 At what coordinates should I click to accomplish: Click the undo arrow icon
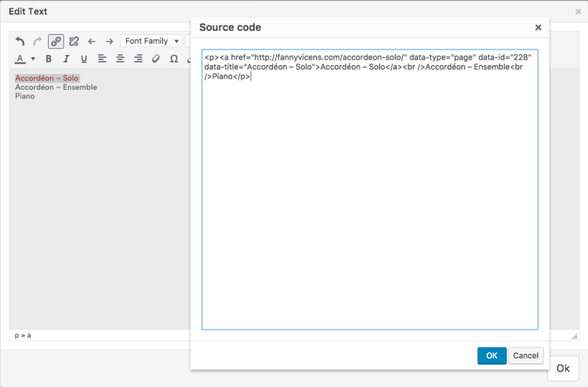point(20,42)
